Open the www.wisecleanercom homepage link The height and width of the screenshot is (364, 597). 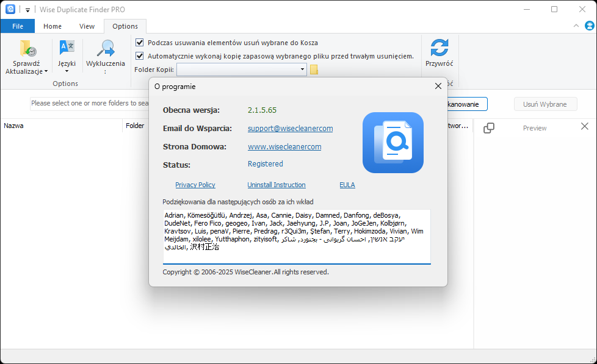284,147
